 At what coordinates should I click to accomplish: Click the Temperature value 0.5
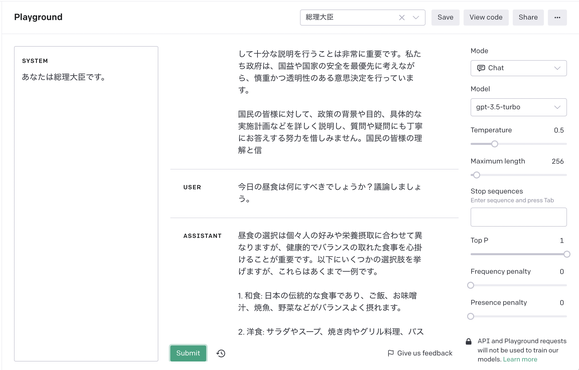(x=559, y=130)
